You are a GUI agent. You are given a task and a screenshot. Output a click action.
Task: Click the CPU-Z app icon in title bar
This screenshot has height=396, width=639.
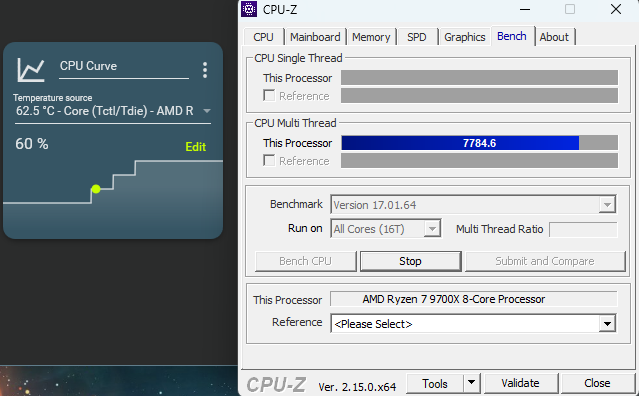pos(249,9)
